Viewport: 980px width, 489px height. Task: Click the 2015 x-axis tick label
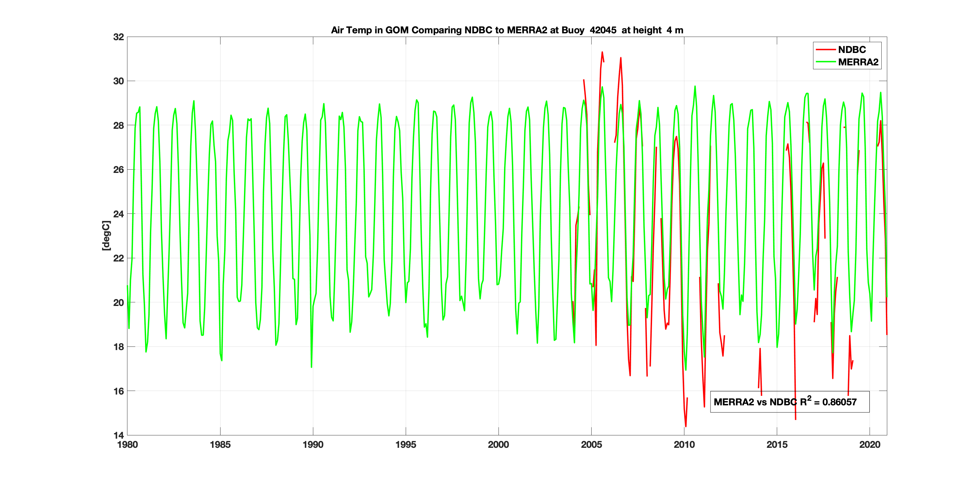point(777,445)
